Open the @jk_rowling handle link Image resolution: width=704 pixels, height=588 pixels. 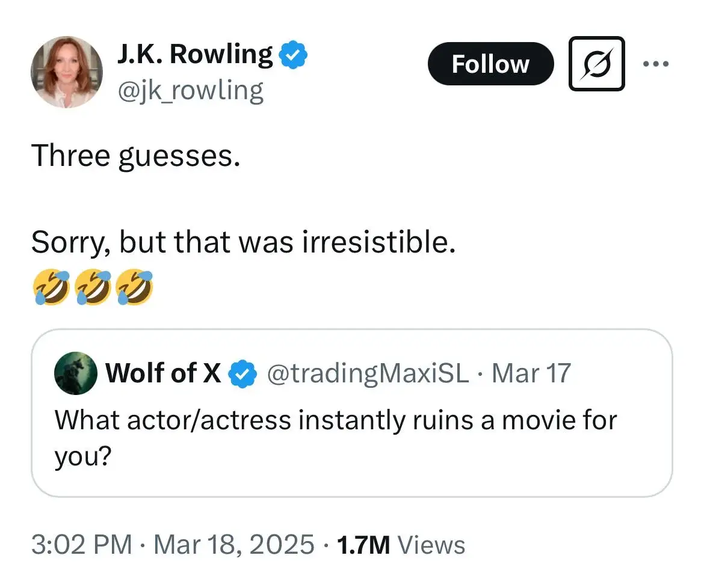point(190,90)
